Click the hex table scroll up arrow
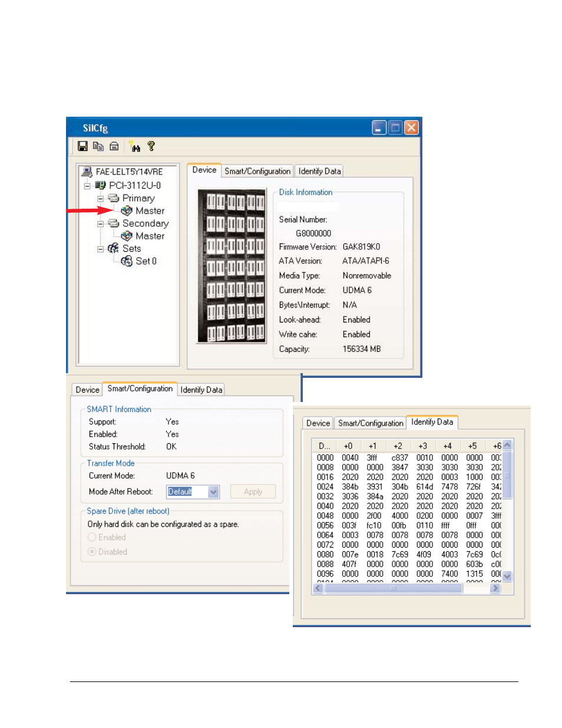This screenshot has width=562, height=728. tap(507, 445)
